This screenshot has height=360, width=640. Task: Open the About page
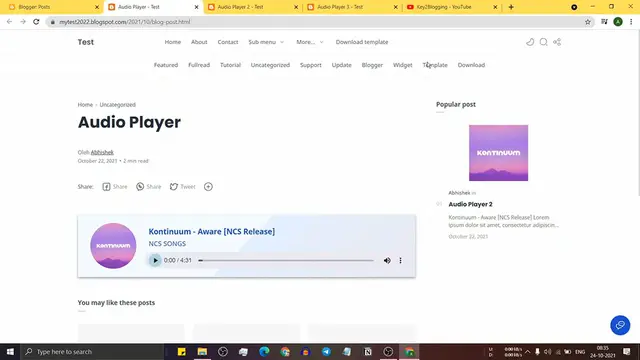[199, 42]
